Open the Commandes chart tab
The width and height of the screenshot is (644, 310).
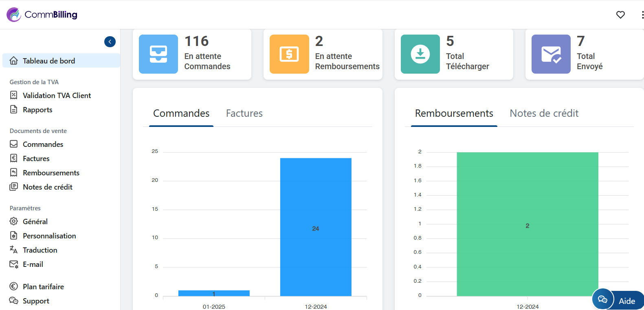[181, 114]
